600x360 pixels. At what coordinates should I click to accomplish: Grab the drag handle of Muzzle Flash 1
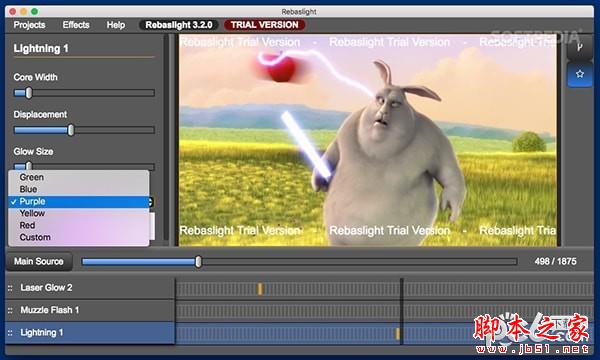pyautogui.click(x=10, y=310)
